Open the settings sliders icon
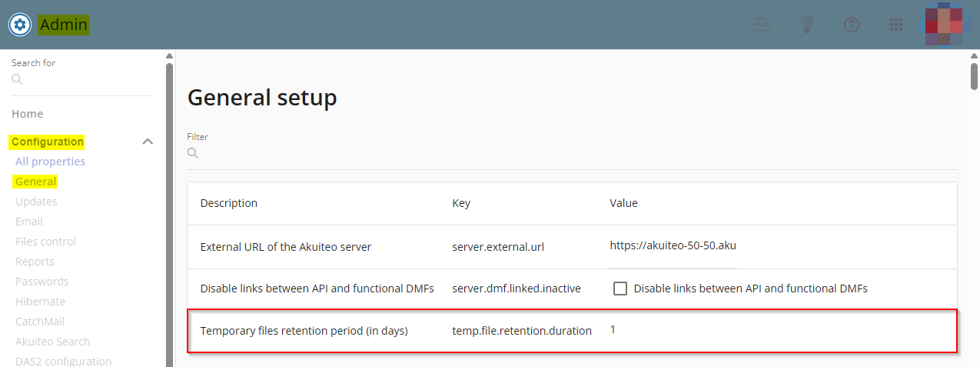The width and height of the screenshot is (980, 367). (x=762, y=25)
